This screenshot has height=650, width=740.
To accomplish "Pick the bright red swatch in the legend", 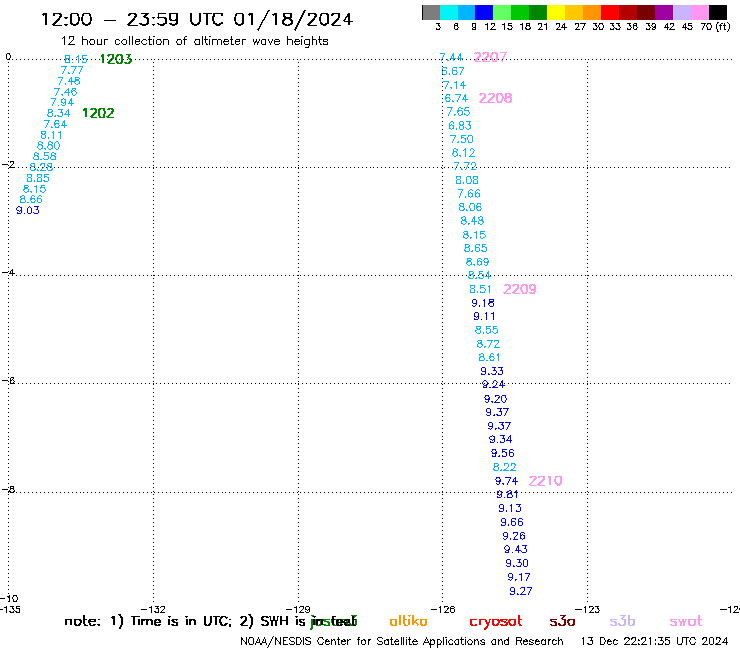I will (610, 12).
